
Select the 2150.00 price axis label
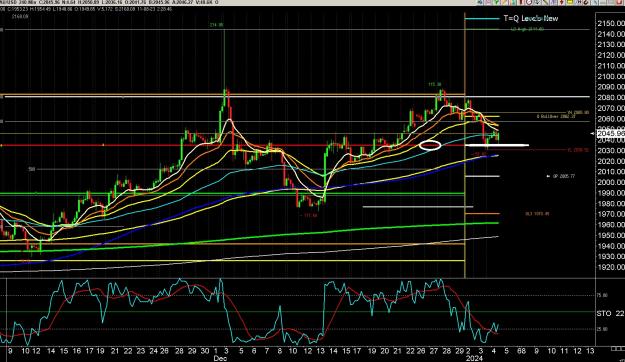tap(611, 24)
